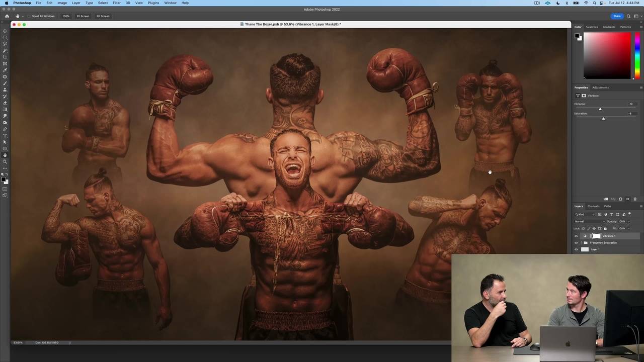Click the Fill Screen button
Screen dimensions: 644x362
(x=103, y=16)
